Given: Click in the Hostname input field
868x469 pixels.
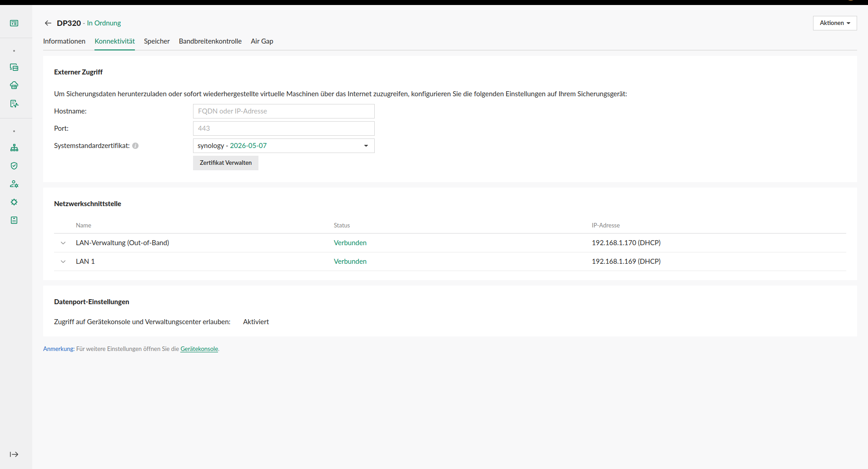Looking at the screenshot, I should [x=283, y=111].
